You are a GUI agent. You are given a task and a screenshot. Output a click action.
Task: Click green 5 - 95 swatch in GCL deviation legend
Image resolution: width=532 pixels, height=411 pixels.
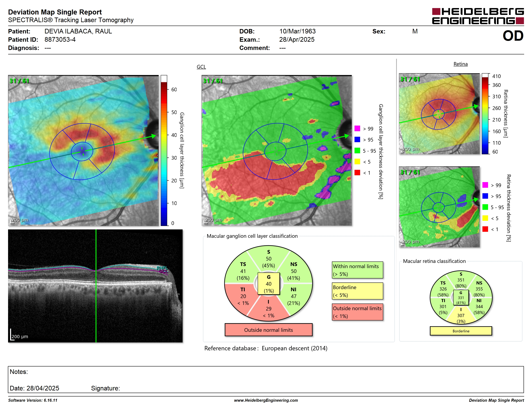[357, 150]
